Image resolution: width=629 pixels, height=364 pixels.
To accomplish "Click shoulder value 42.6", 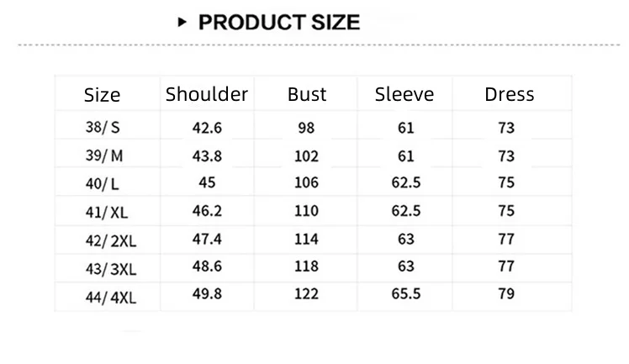I will pyautogui.click(x=207, y=128).
